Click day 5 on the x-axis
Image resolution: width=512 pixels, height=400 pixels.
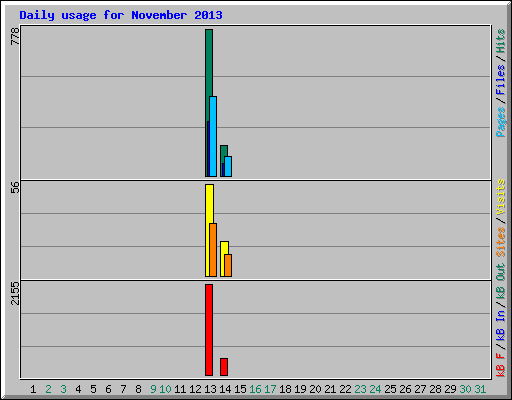point(93,389)
